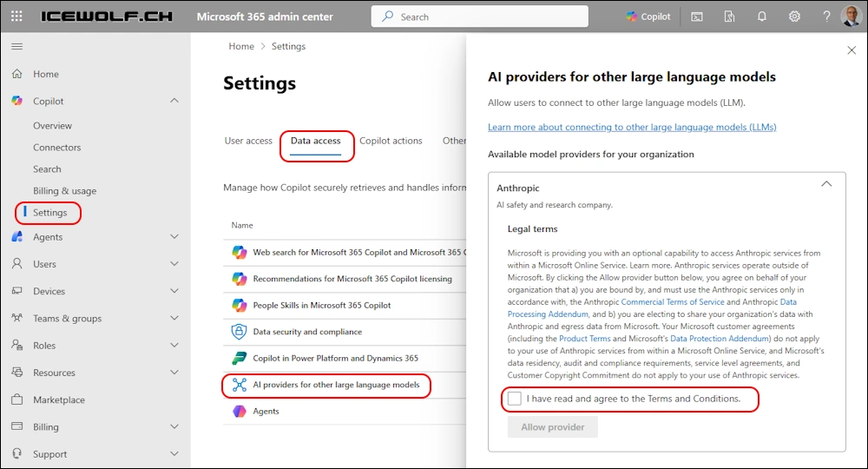
Task: Click the help question mark icon
Action: click(x=826, y=17)
